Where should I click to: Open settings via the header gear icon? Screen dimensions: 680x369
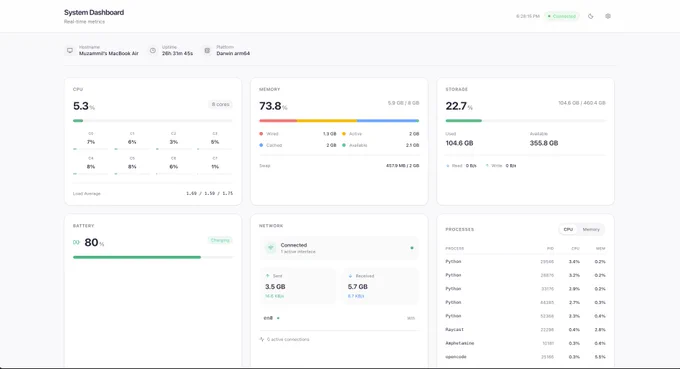[608, 16]
